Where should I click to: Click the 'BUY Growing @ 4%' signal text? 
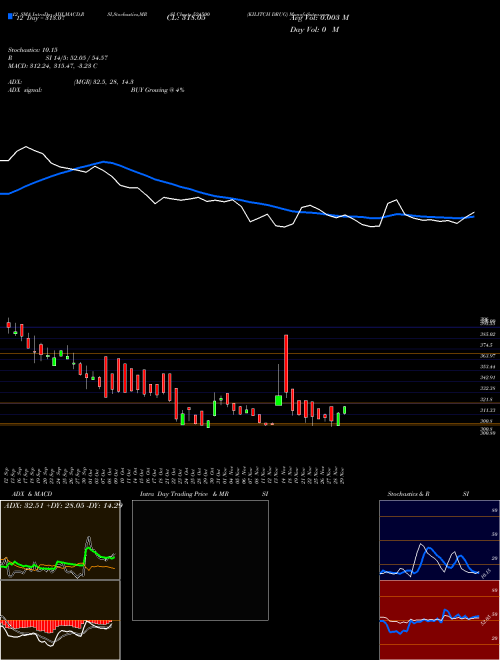[157, 90]
